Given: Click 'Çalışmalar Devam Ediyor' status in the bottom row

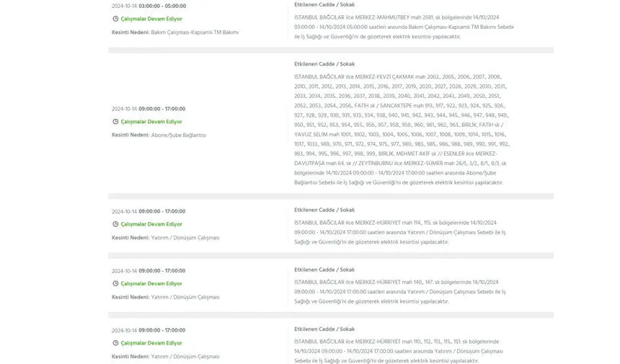Looking at the screenshot, I should point(151,343).
